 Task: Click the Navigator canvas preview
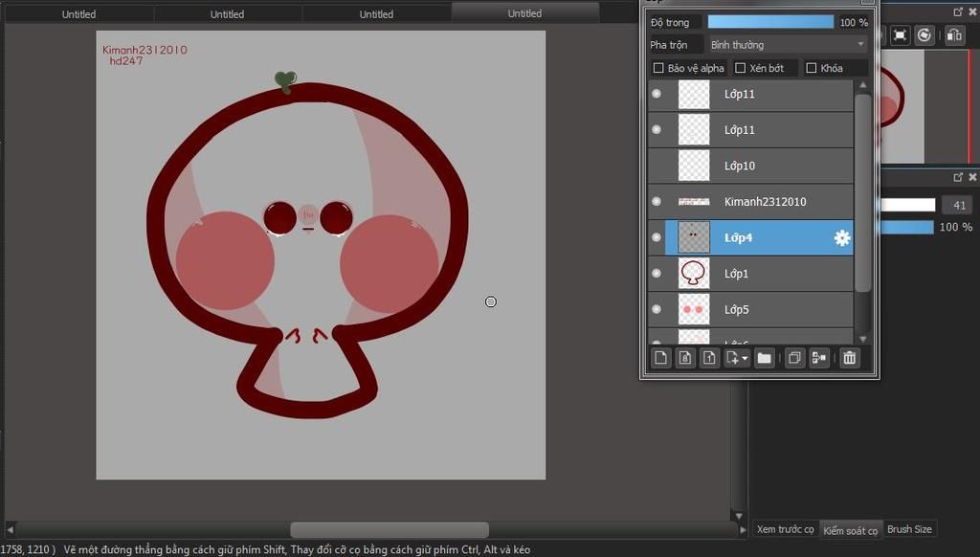click(x=902, y=107)
